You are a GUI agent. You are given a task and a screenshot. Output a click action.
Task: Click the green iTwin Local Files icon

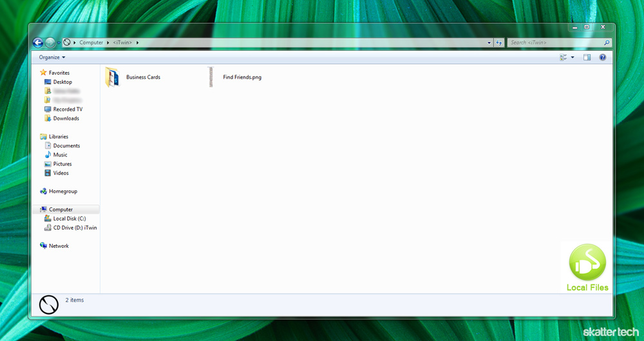tap(587, 263)
